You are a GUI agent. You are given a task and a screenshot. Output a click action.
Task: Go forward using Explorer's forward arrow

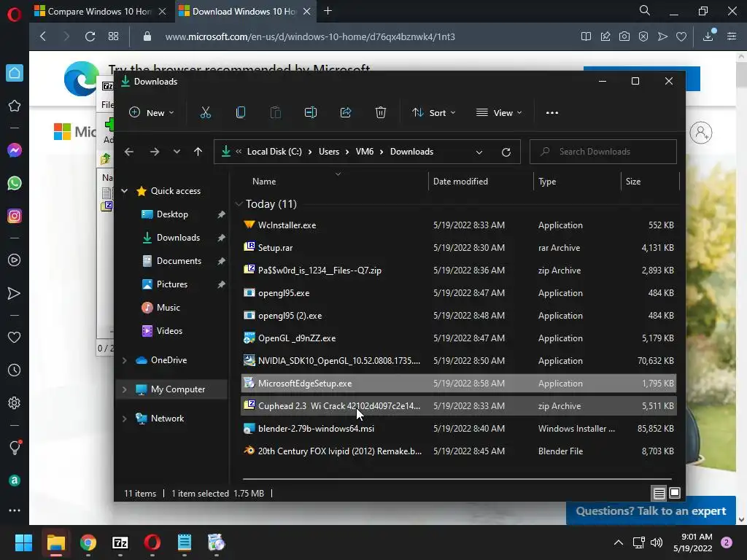[x=155, y=152]
